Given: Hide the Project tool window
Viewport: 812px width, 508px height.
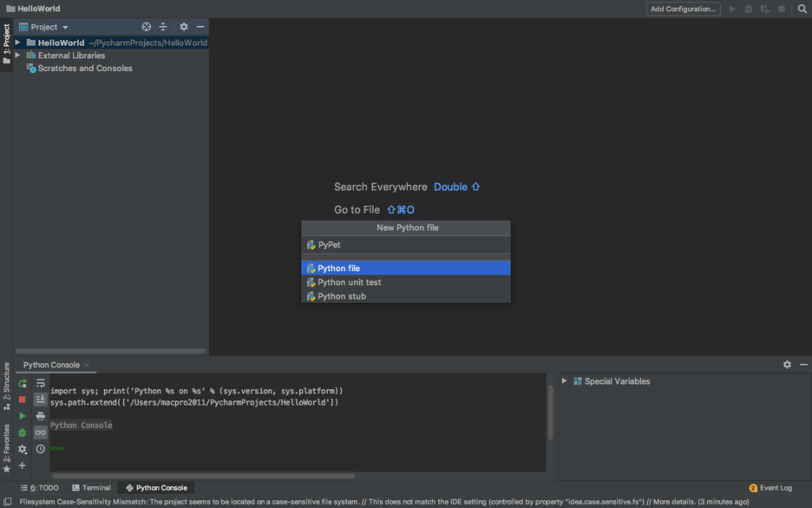Looking at the screenshot, I should pos(200,27).
